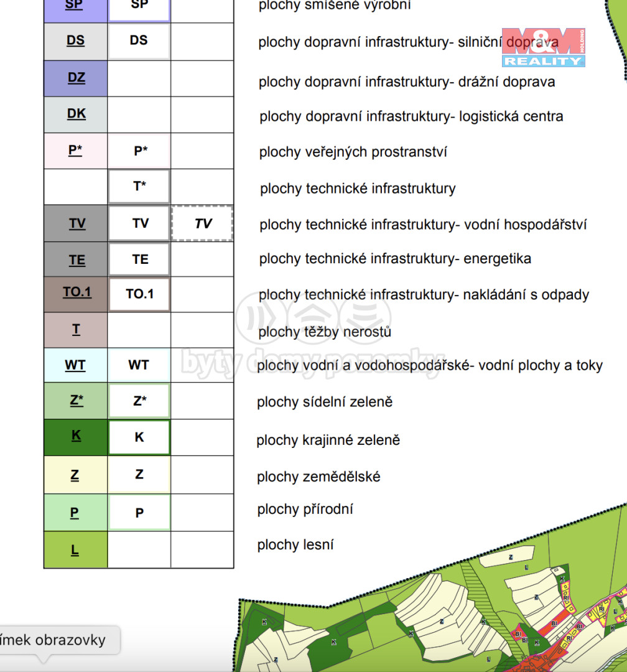Image resolution: width=627 pixels, height=672 pixels.
Task: Click 'plochy dopravní infrastruktury- logistická centra' text
Action: coord(411,116)
